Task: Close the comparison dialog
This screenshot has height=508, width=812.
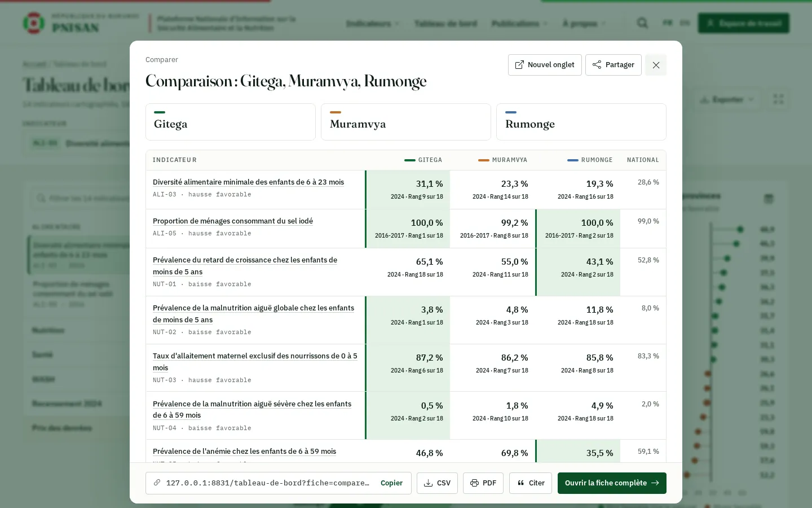Action: point(656,65)
